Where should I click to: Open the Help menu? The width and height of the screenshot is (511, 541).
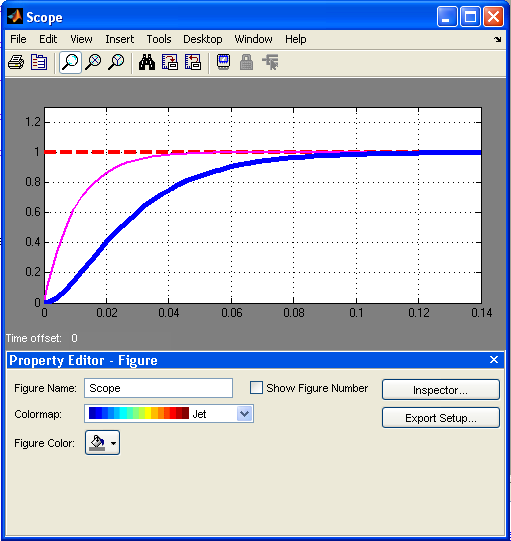click(x=296, y=39)
